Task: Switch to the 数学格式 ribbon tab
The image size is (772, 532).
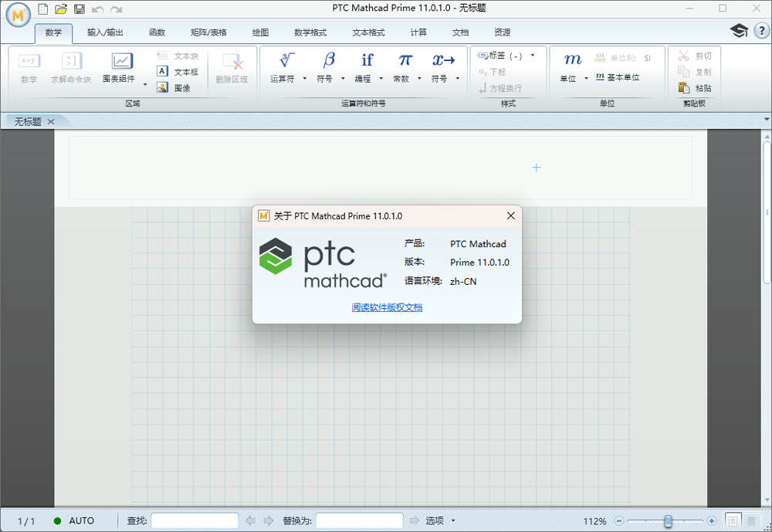Action: pos(310,32)
